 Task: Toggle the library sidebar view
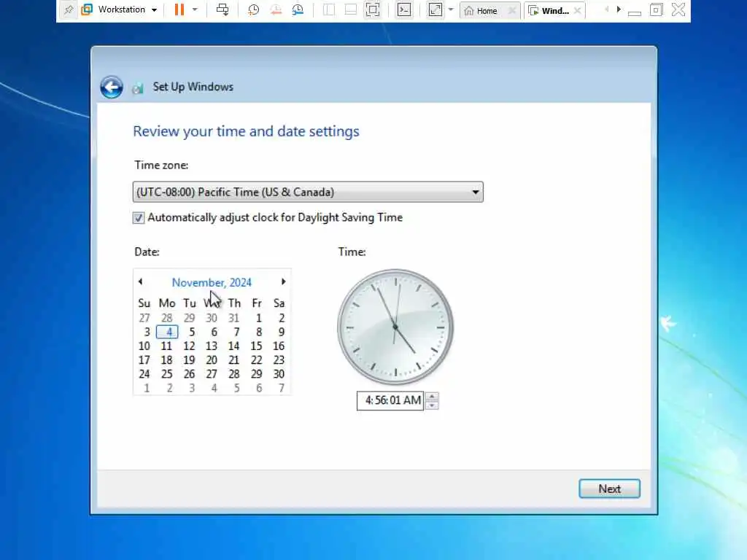[x=329, y=9]
